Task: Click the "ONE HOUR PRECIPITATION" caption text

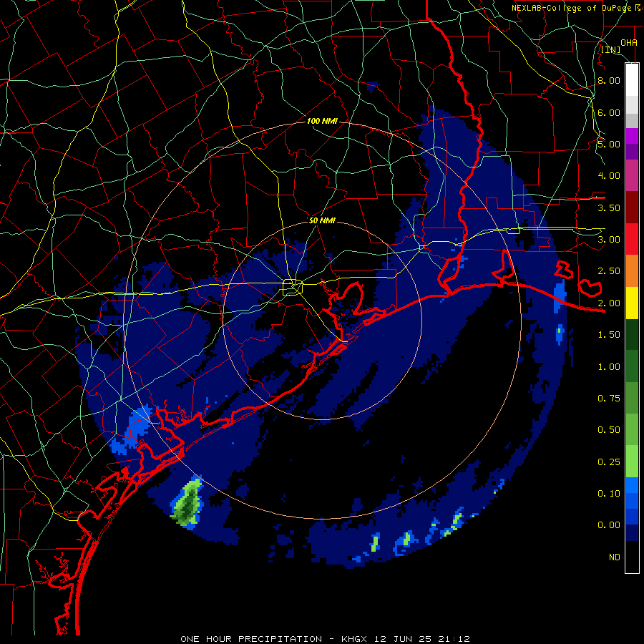Action: click(x=251, y=639)
